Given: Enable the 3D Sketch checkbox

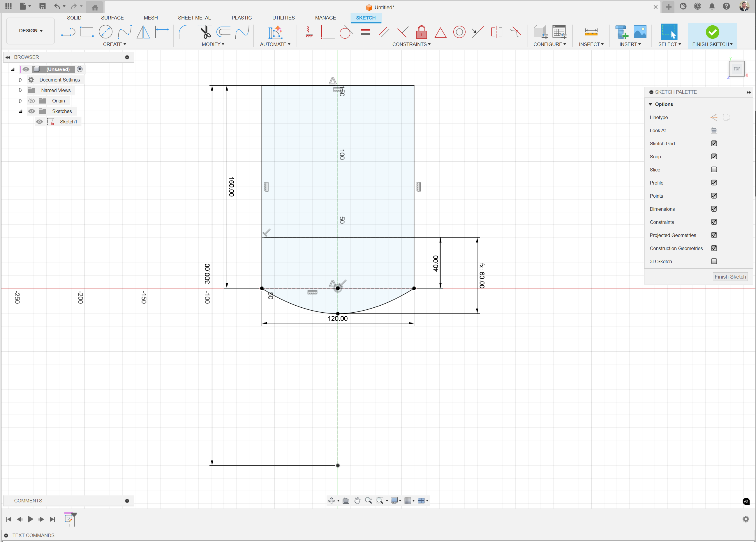Looking at the screenshot, I should coord(714,261).
